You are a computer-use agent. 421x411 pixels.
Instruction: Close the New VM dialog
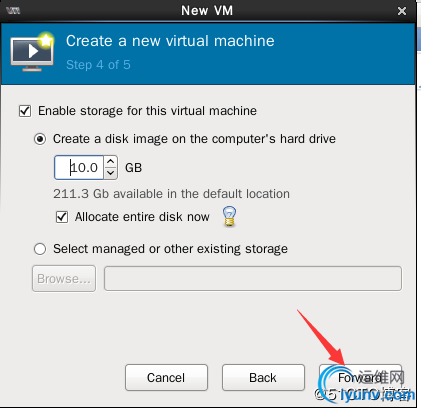click(x=402, y=11)
